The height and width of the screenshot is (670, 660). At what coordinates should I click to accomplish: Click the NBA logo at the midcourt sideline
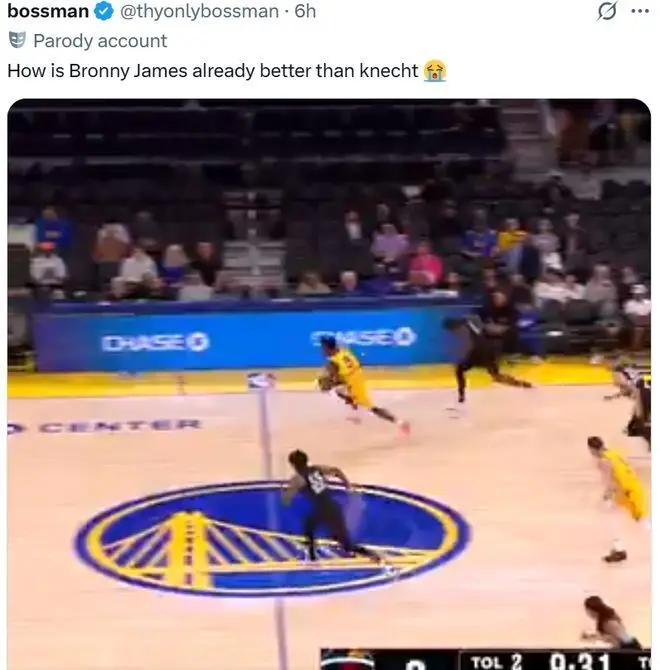tap(261, 380)
